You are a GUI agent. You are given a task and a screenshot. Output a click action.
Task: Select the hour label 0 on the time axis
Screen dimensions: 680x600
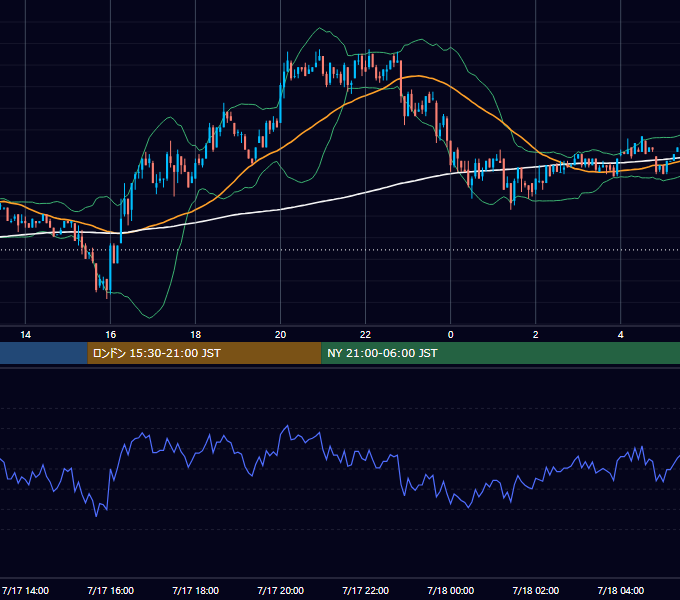coord(451,335)
